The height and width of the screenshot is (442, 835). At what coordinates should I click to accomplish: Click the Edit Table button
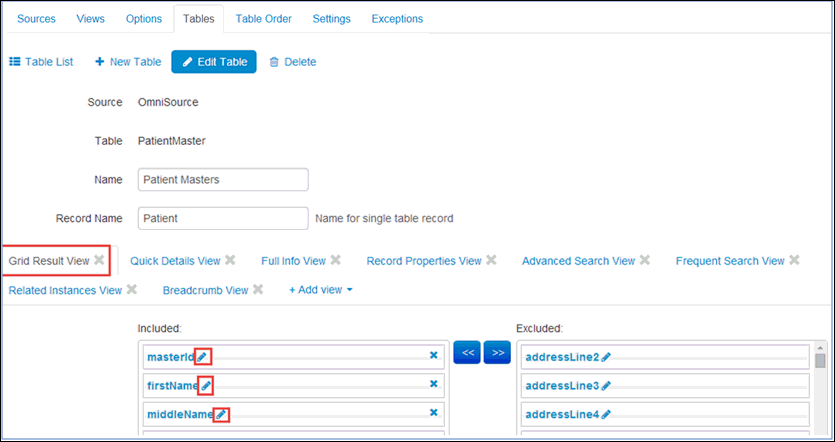214,62
